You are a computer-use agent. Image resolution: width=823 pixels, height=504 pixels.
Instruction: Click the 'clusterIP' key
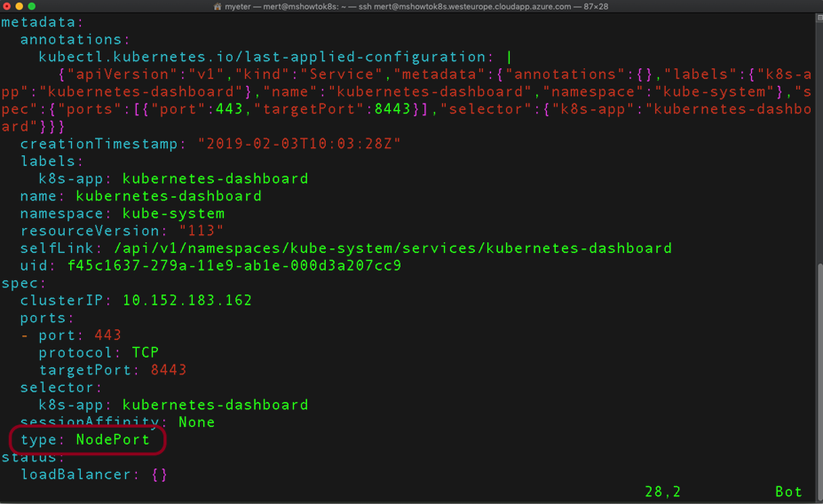61,301
